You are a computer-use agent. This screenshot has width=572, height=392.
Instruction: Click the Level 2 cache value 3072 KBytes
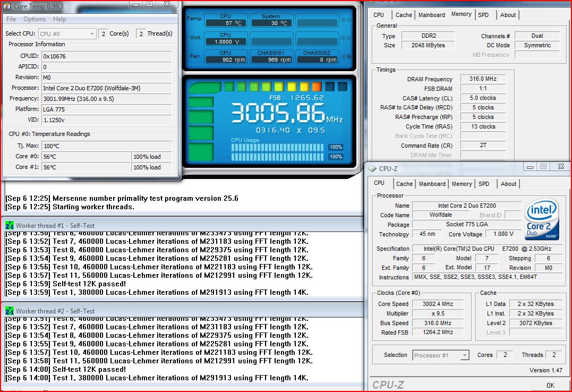click(x=535, y=323)
